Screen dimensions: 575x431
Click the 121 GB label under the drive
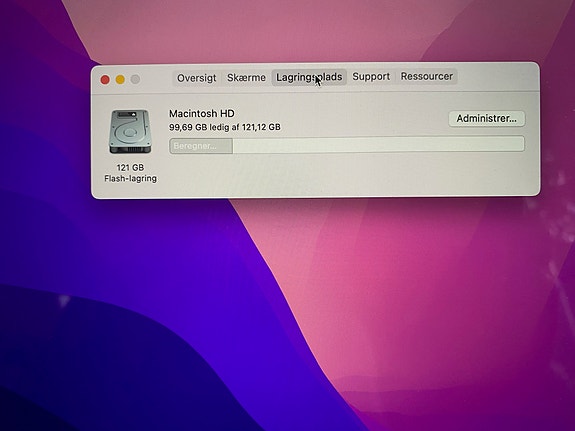[x=130, y=168]
